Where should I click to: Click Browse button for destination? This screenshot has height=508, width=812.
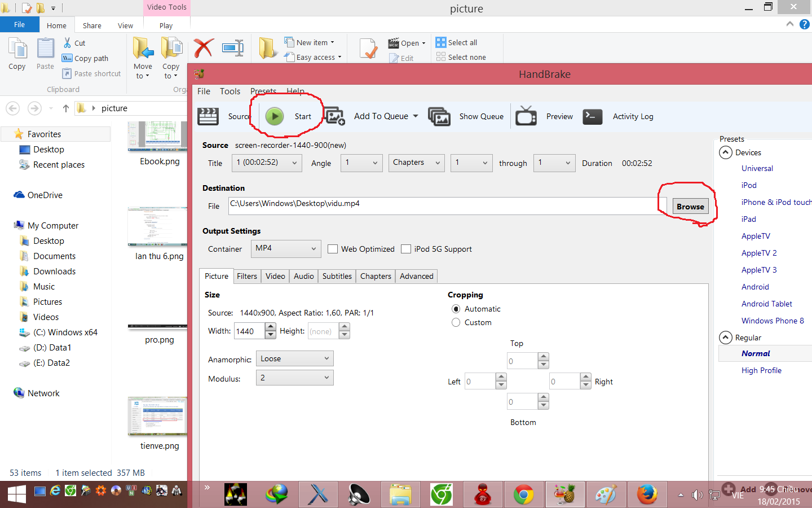pos(690,207)
